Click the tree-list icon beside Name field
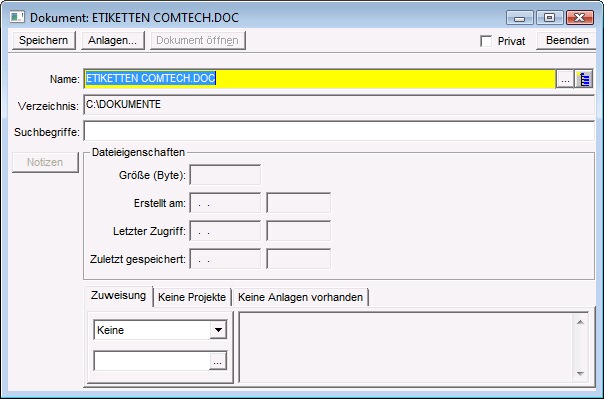 (x=584, y=79)
